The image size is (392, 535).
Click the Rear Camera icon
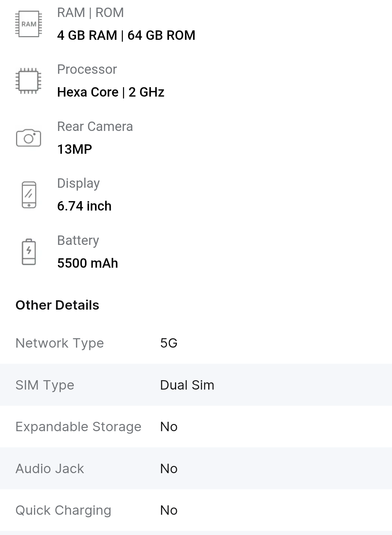point(29,138)
